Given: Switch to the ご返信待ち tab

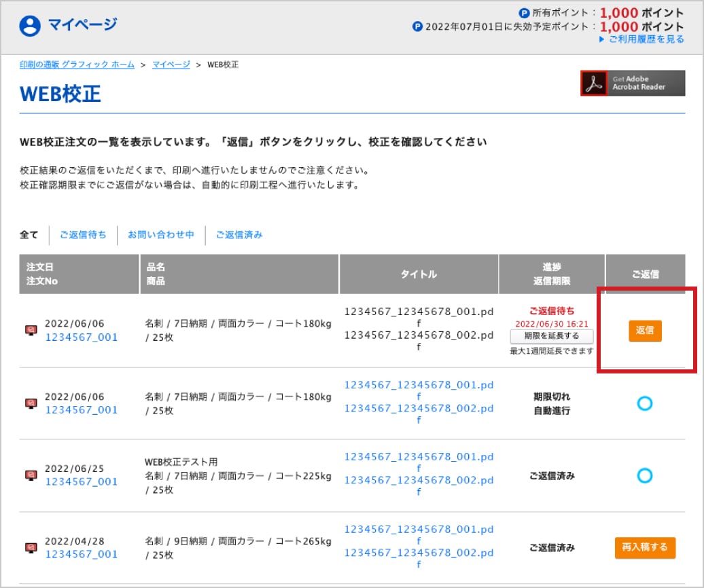Looking at the screenshot, I should point(83,235).
